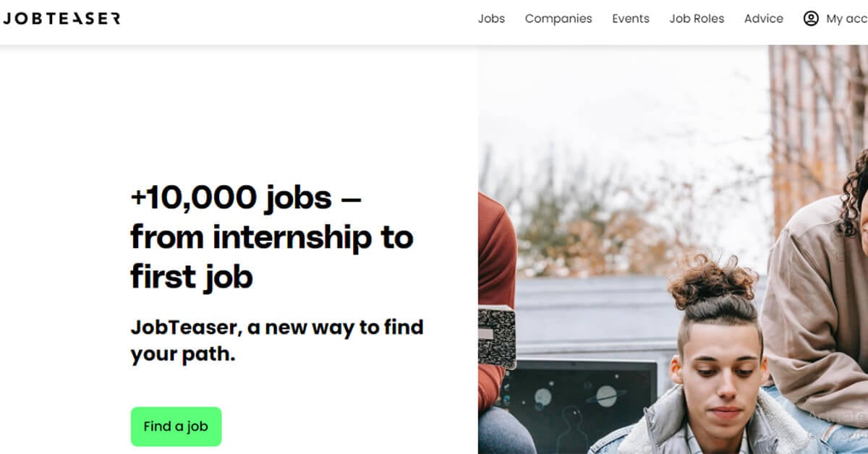Open the Jobs menu item

coord(491,19)
